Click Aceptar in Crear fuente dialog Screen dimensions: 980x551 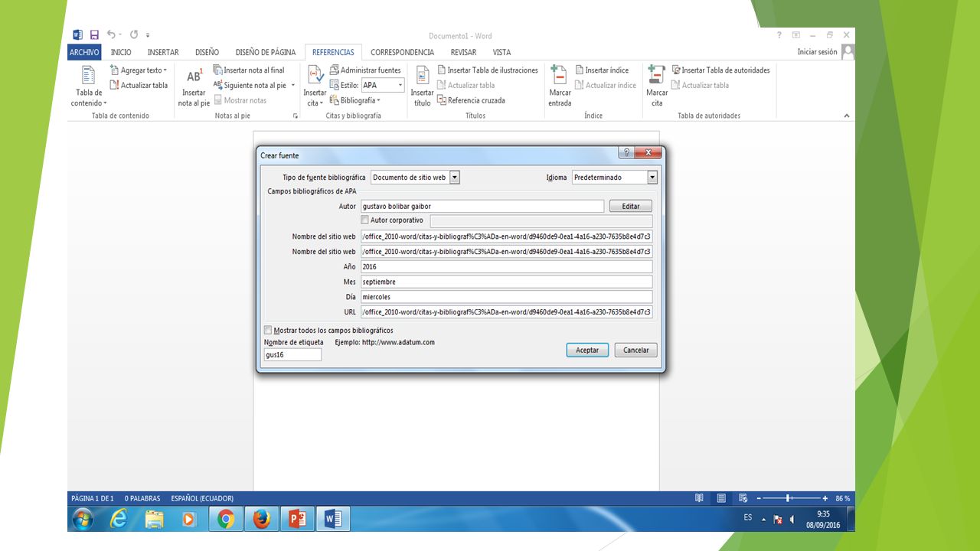click(x=587, y=350)
